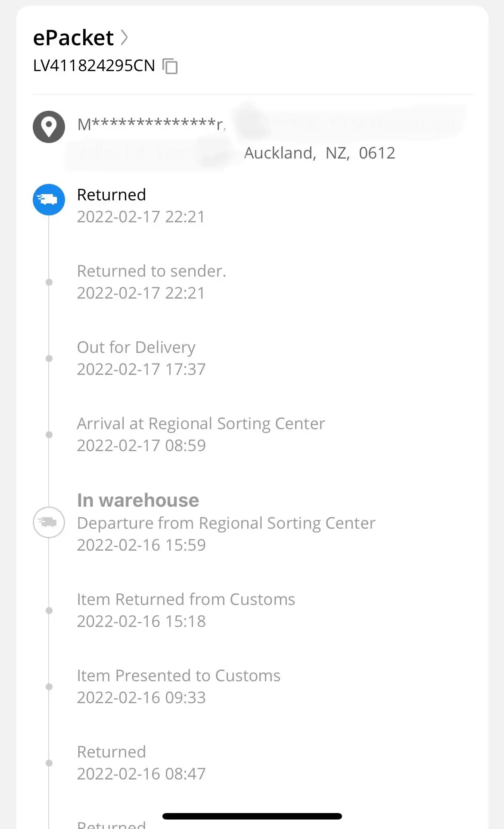The image size is (504, 829).
Task: Tap the Arrival at Regional Sorting Center dot
Action: click(x=49, y=435)
